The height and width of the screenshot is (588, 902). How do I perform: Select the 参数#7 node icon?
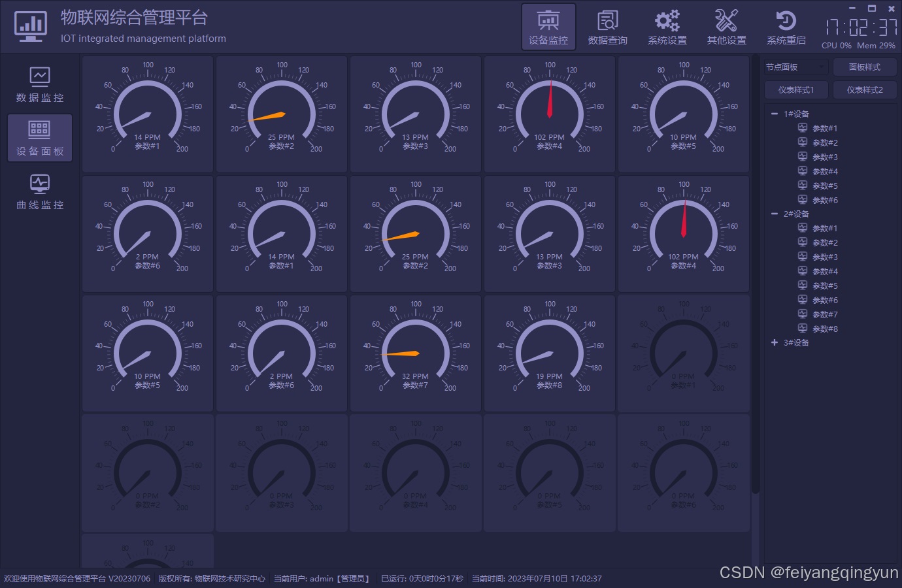tap(803, 314)
